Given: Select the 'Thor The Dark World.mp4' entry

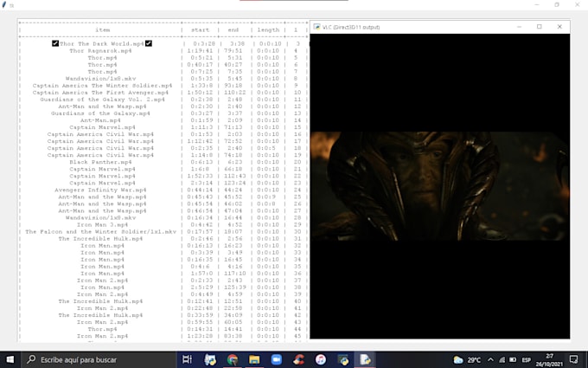Looking at the screenshot, I should (x=102, y=43).
